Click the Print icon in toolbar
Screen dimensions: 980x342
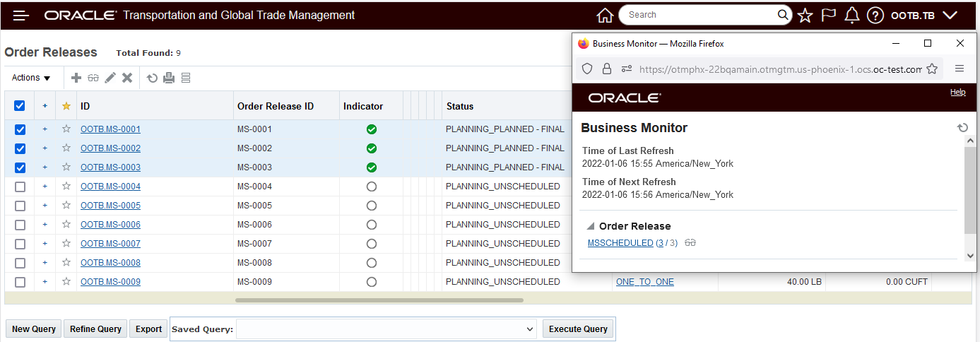pos(169,78)
